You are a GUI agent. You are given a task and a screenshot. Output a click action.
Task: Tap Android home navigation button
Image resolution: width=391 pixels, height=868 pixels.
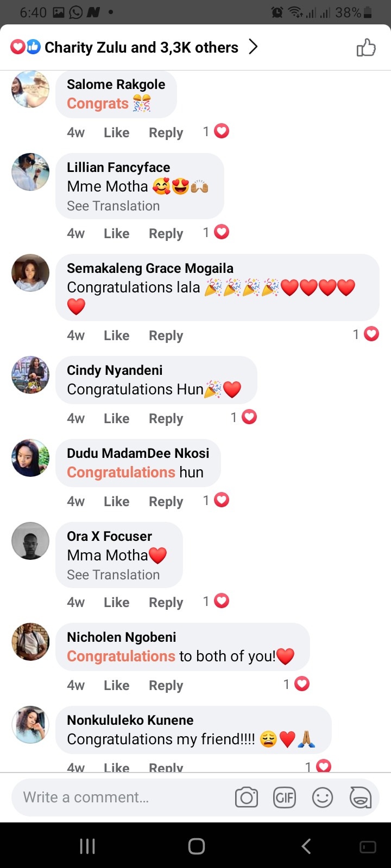coord(197,846)
